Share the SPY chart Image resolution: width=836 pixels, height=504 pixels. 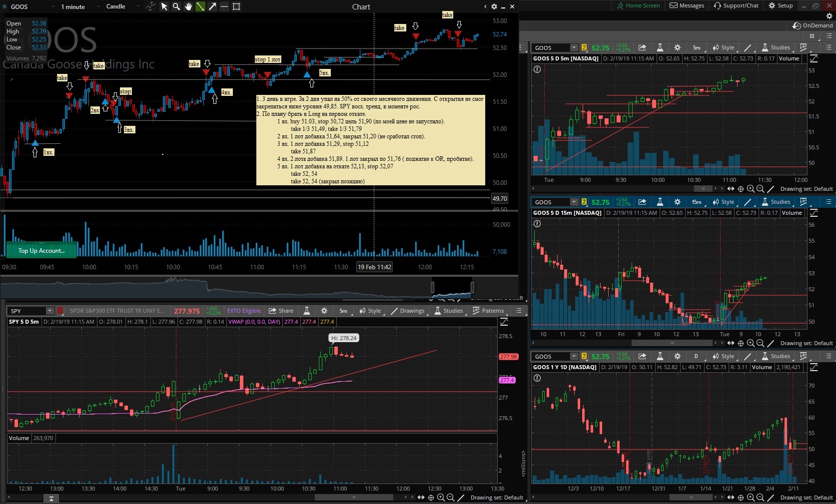281,311
